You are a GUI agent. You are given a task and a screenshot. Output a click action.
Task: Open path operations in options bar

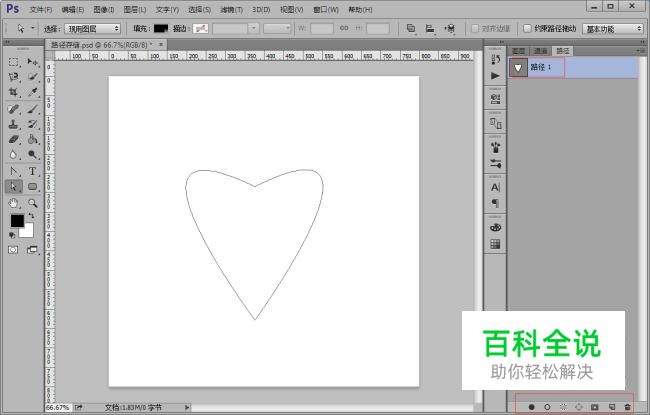click(x=411, y=28)
